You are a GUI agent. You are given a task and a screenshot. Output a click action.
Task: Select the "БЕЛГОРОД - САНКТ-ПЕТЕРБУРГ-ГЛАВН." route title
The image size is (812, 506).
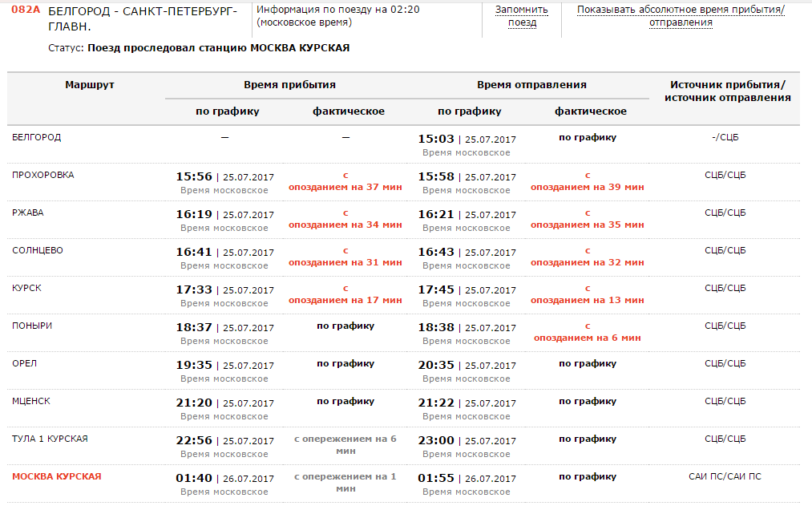coord(143,18)
